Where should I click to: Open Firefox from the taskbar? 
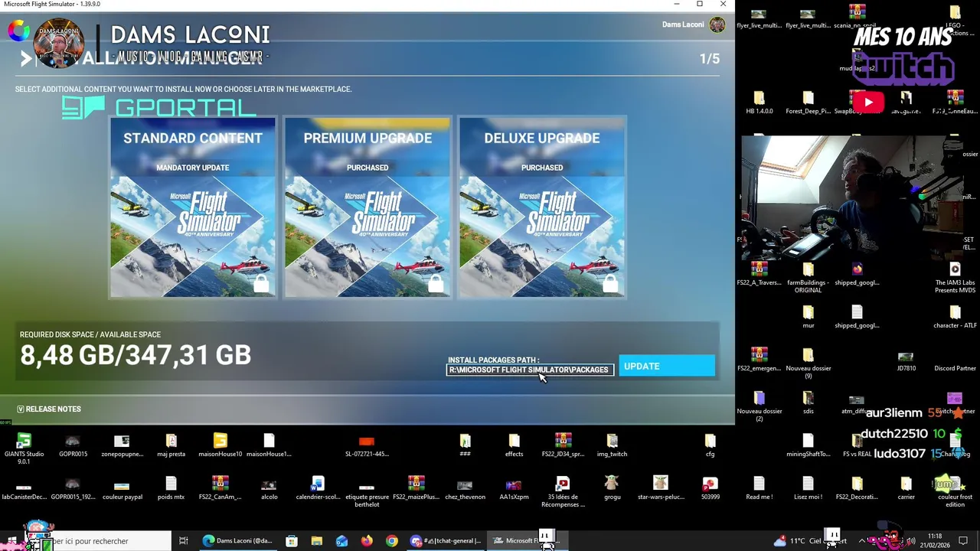[x=367, y=541]
